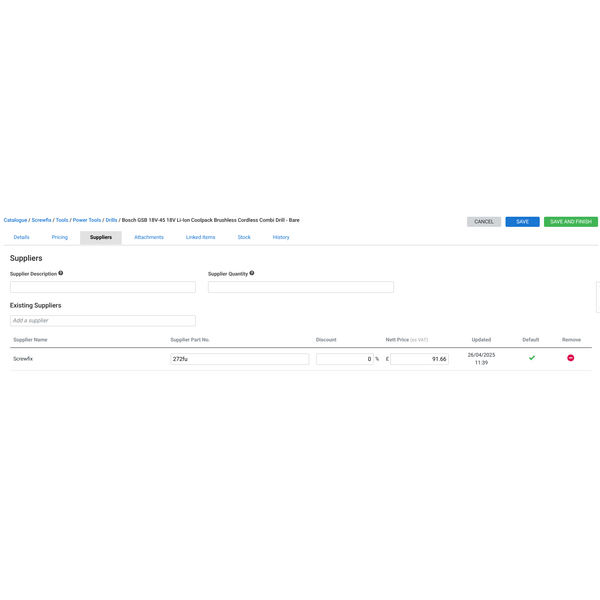The image size is (600, 600).
Task: Go to the Linked Items tab
Action: (200, 237)
